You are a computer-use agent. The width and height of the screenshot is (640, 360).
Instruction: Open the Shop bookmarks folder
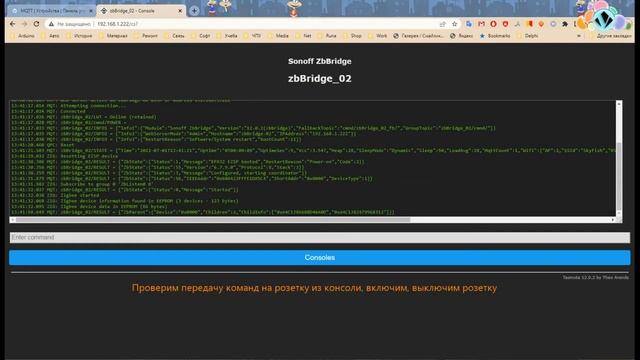pyautogui.click(x=353, y=36)
